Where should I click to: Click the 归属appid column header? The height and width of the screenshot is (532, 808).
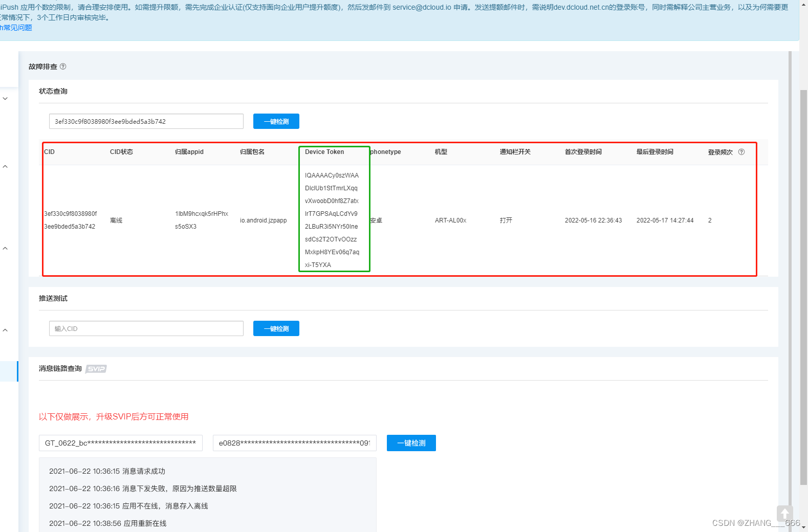point(189,152)
